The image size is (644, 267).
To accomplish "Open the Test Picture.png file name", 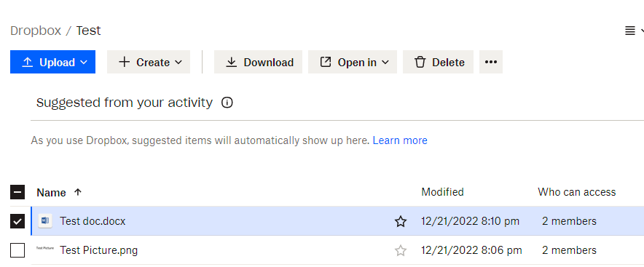I will (x=98, y=250).
